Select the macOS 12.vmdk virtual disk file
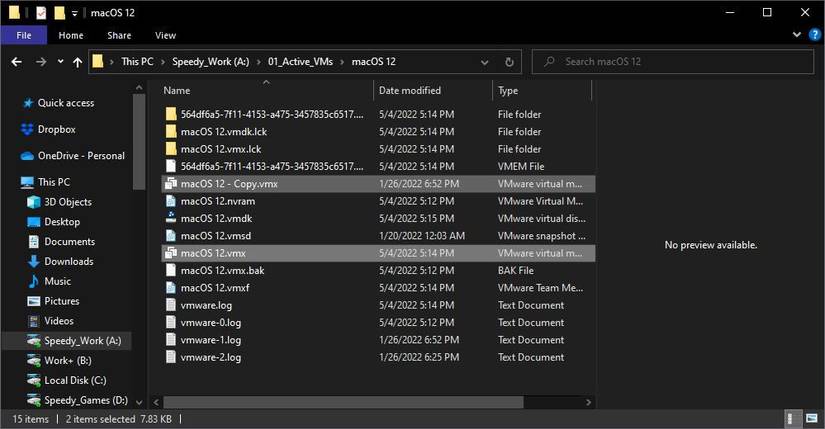Screen dimensions: 825x429 [x=217, y=218]
